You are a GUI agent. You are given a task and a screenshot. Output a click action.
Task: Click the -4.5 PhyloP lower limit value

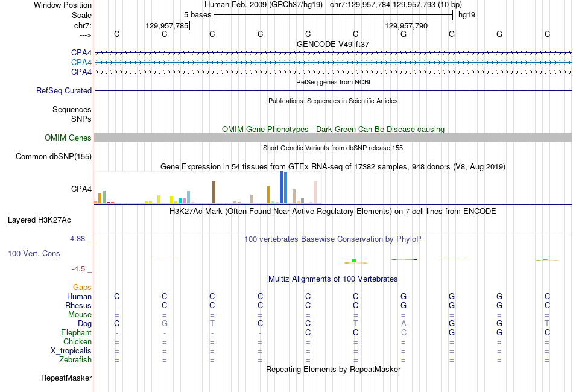click(x=78, y=269)
